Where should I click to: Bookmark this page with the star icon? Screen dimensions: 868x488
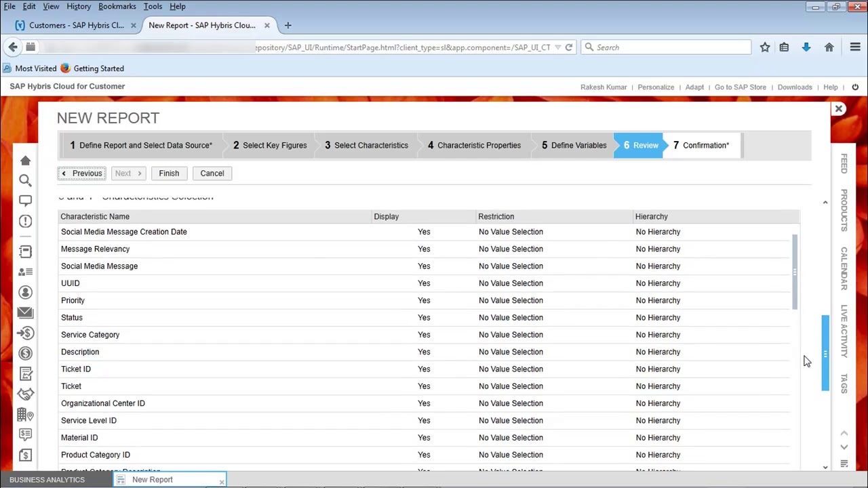765,47
